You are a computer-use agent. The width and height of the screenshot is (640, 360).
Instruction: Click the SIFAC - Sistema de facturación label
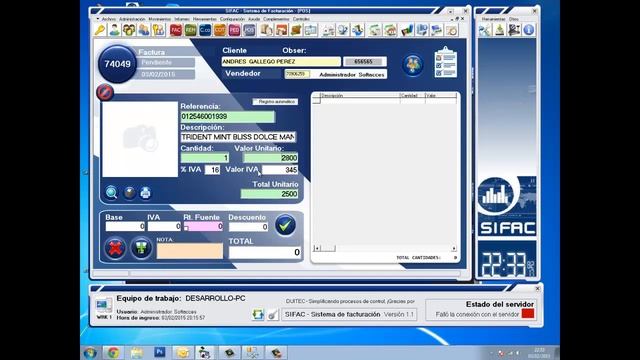click(332, 314)
